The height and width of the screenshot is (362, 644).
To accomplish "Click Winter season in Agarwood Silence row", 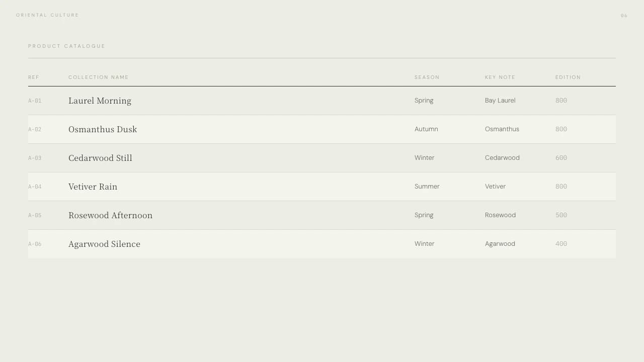I will coord(424,244).
